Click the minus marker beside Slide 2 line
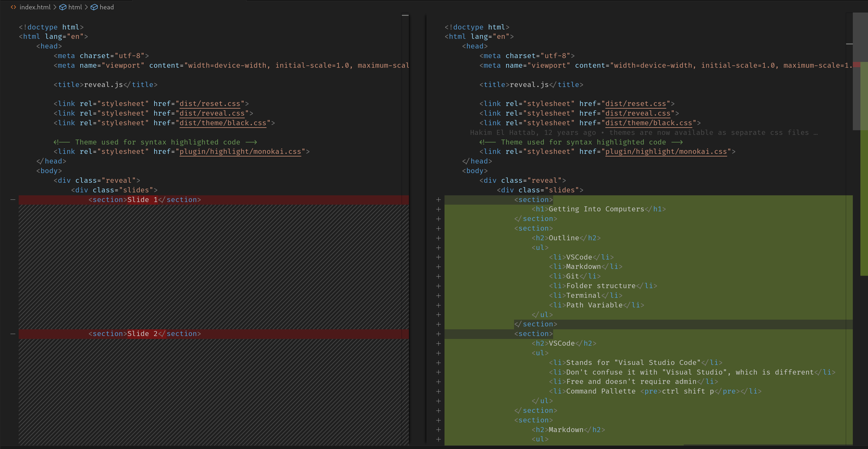This screenshot has width=868, height=449. tap(13, 334)
